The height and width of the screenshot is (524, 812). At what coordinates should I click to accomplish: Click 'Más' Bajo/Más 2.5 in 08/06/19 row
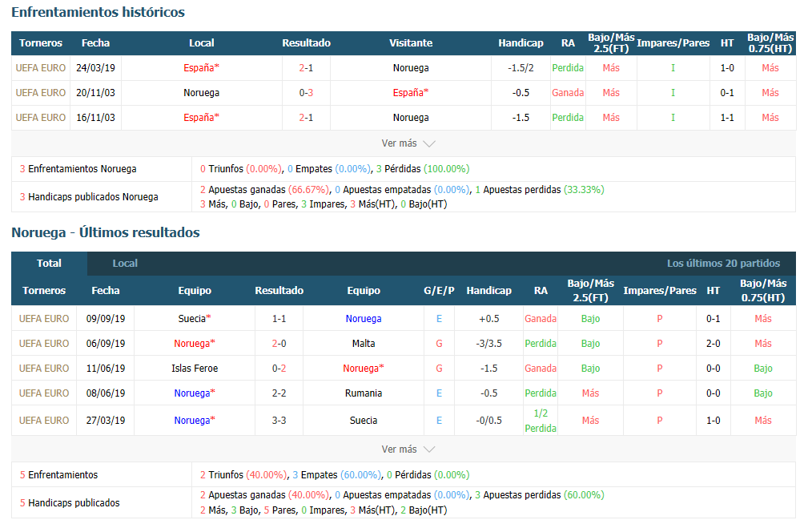pyautogui.click(x=590, y=393)
